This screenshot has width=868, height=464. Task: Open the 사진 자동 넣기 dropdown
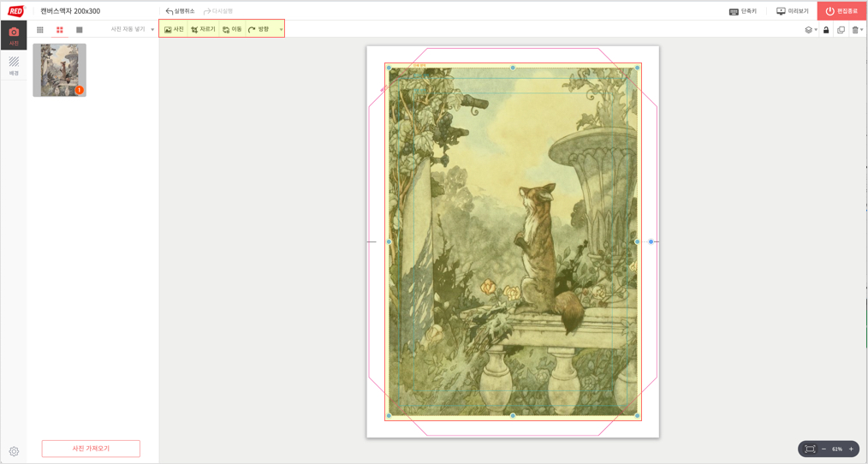point(133,29)
